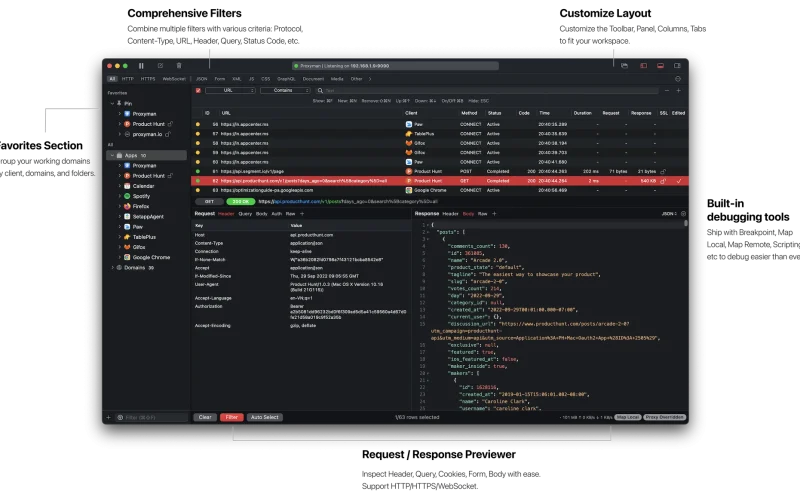Switch to response Header tab
The image size is (800, 500).
pyautogui.click(x=450, y=214)
